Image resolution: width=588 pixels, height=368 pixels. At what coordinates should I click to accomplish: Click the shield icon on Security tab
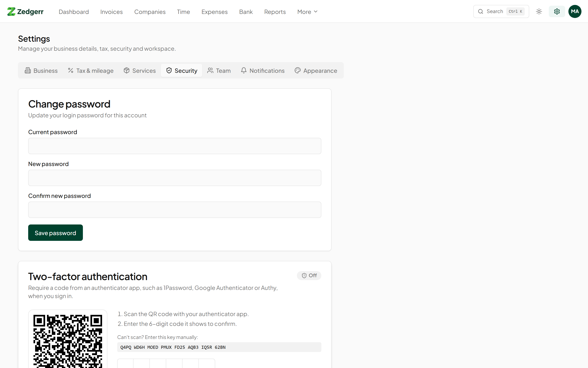pos(169,71)
